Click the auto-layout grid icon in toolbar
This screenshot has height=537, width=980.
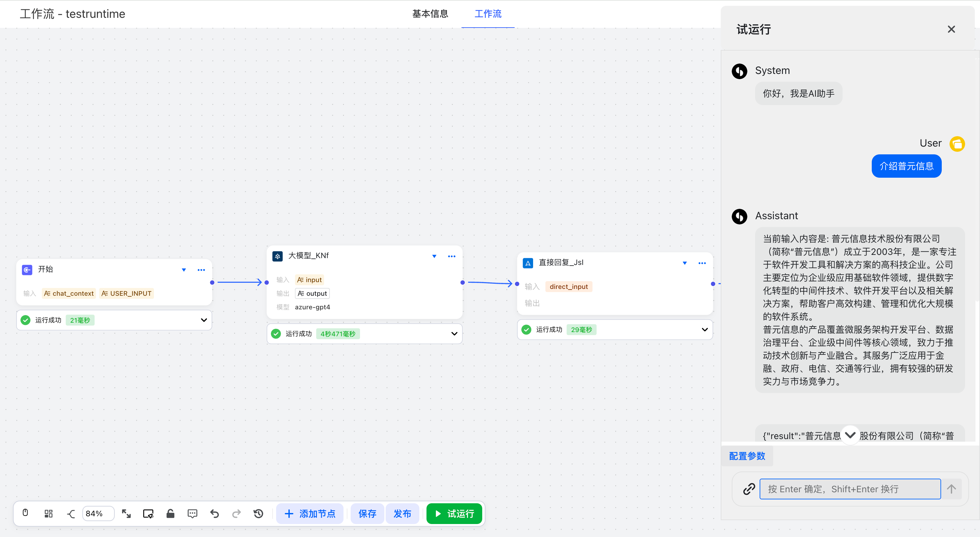(48, 513)
